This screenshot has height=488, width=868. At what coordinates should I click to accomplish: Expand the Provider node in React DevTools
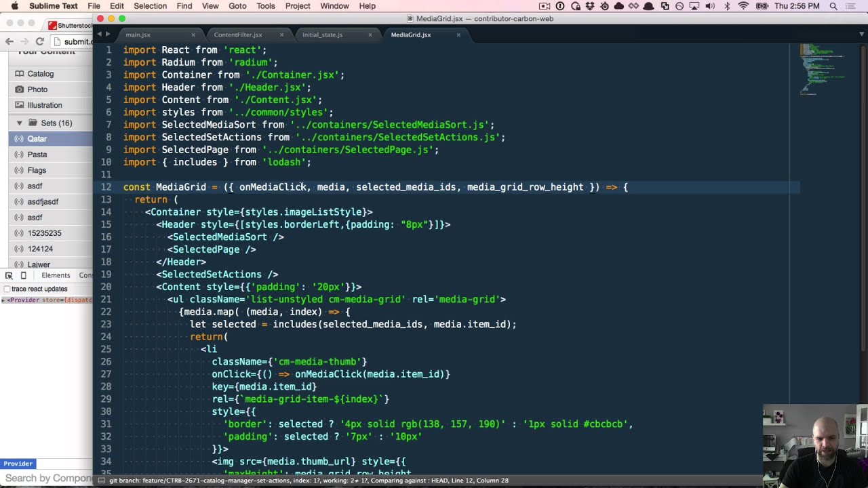(x=3, y=300)
